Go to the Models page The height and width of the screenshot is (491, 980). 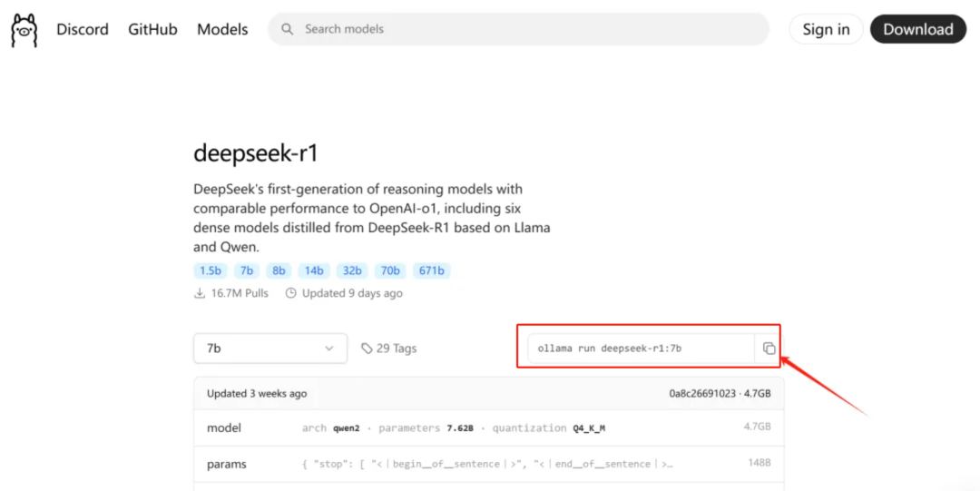[x=222, y=29]
